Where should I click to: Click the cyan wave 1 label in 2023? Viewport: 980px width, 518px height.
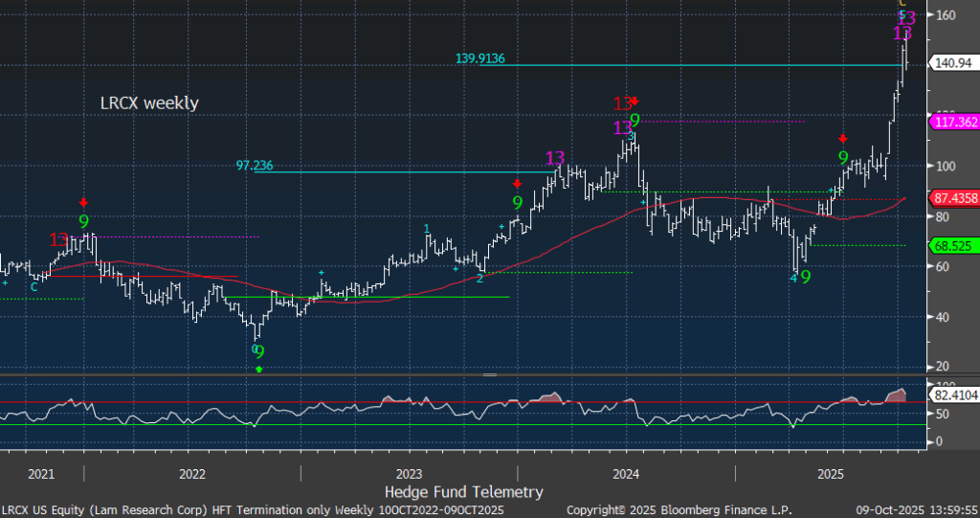427,228
